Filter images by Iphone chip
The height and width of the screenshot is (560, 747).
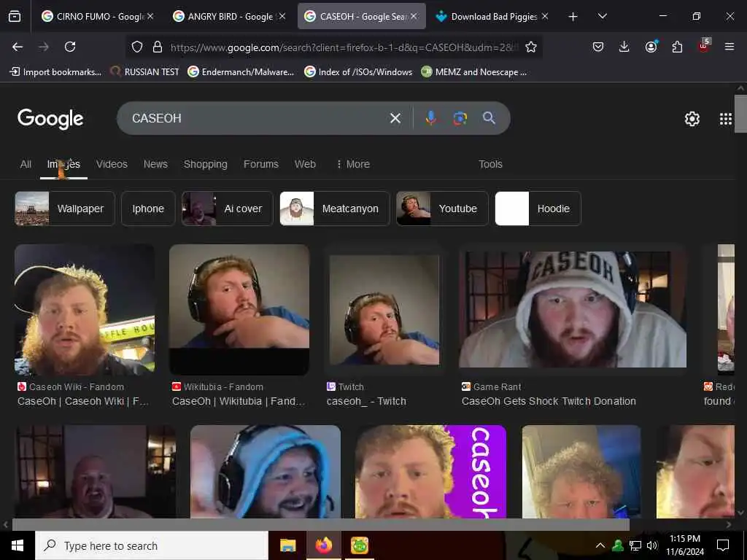[x=148, y=209]
